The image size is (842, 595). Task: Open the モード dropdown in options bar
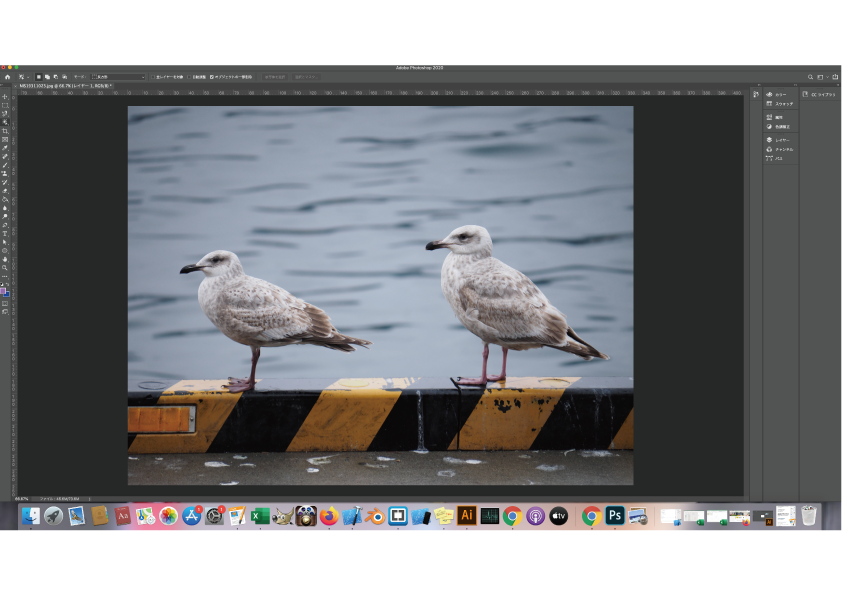pyautogui.click(x=118, y=76)
